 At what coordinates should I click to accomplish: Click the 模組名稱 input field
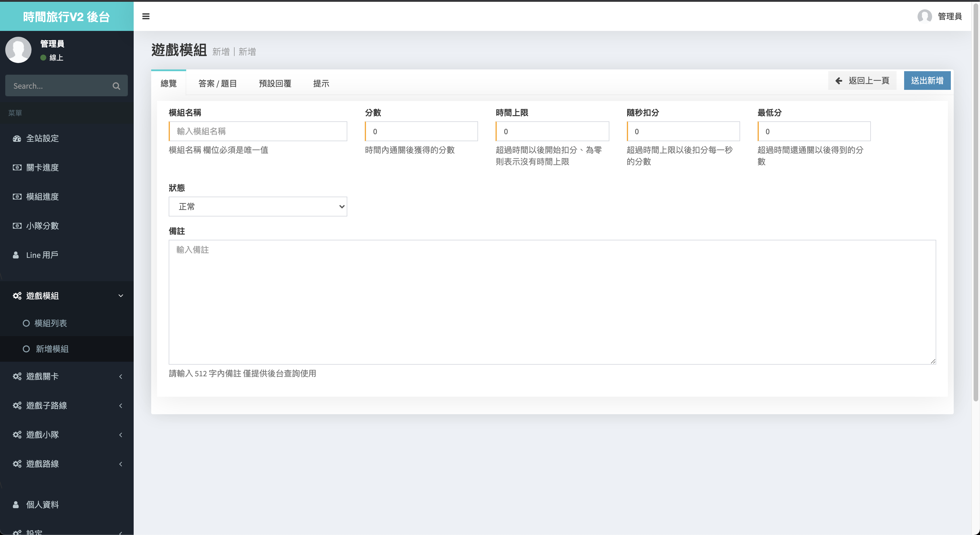click(258, 131)
